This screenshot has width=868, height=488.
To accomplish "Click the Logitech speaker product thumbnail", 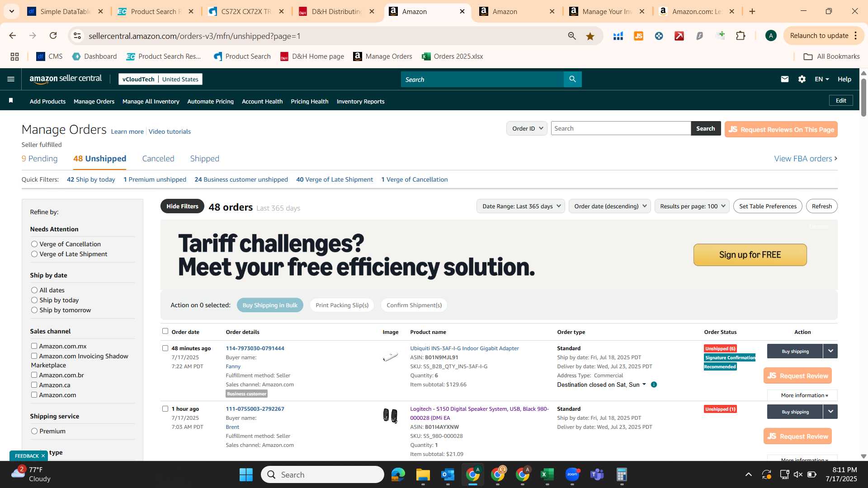I will [x=391, y=415].
